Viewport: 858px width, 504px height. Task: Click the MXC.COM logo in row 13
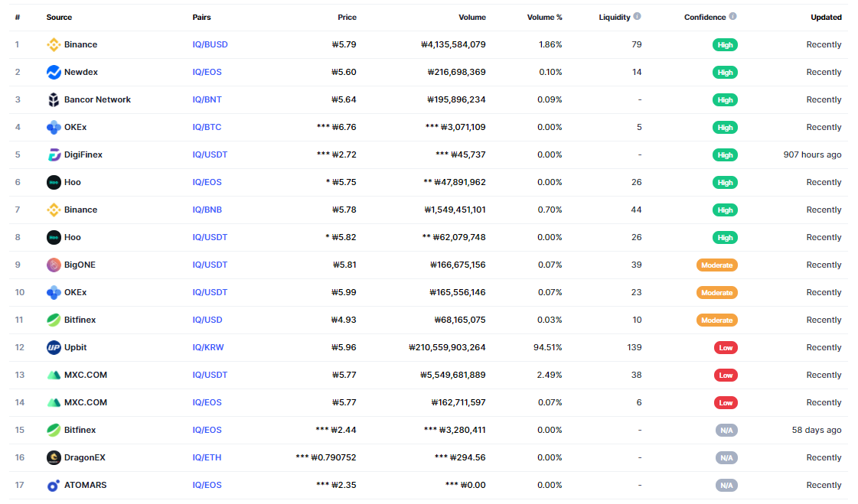(x=54, y=375)
